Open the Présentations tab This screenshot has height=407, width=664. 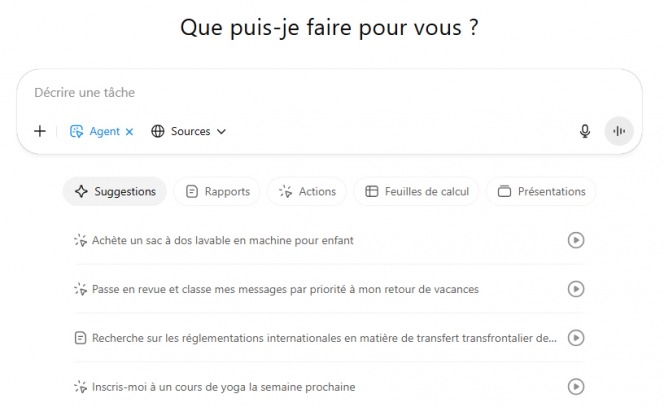click(x=541, y=191)
